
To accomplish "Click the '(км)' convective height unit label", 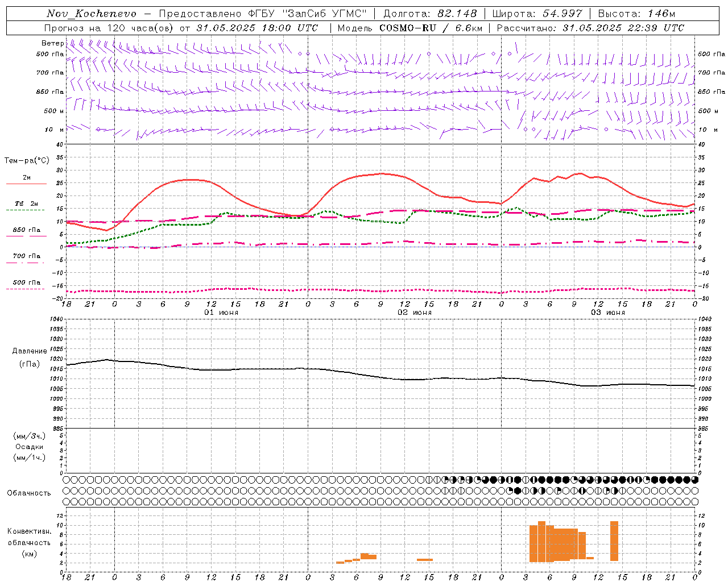I will (x=30, y=554).
